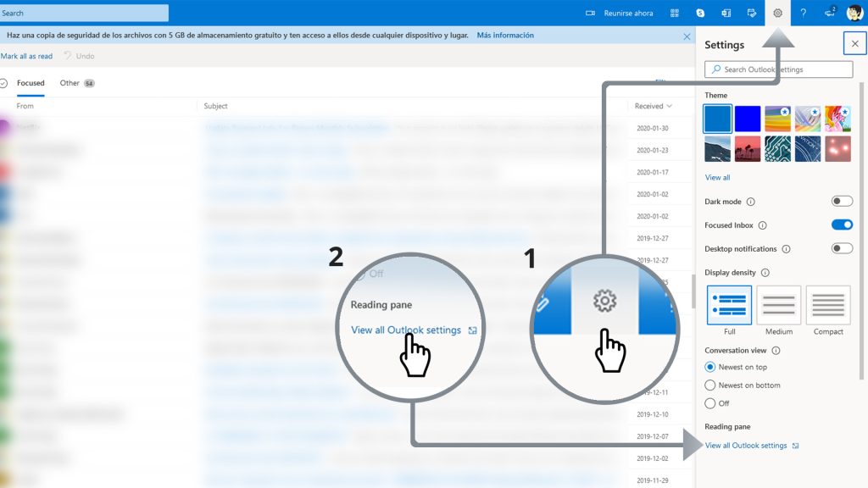
Task: Click the Focused Inbox info icon
Action: point(762,225)
